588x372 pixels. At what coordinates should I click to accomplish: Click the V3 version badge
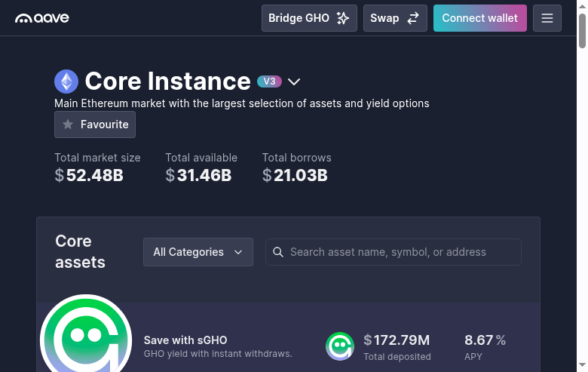coord(269,81)
